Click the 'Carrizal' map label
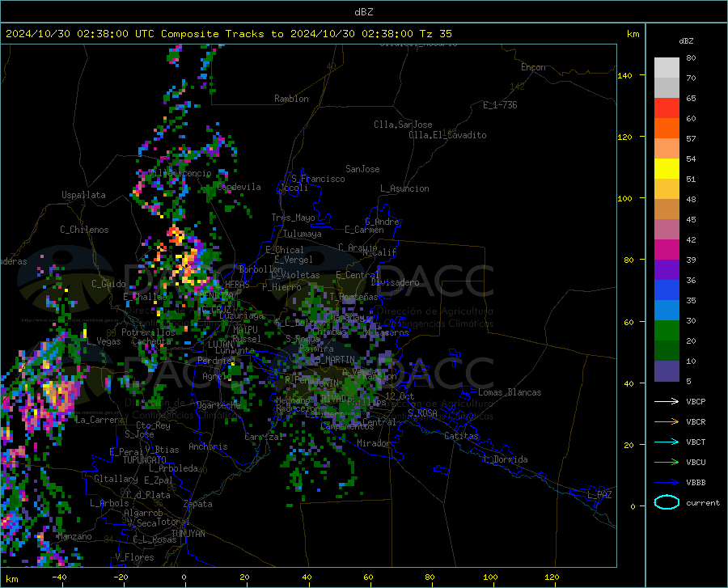 click(x=264, y=437)
